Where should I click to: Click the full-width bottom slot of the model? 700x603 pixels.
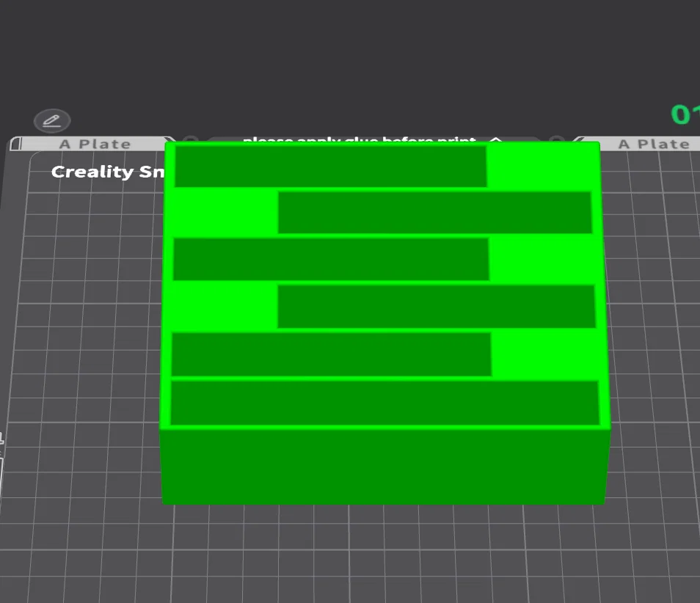(x=384, y=403)
